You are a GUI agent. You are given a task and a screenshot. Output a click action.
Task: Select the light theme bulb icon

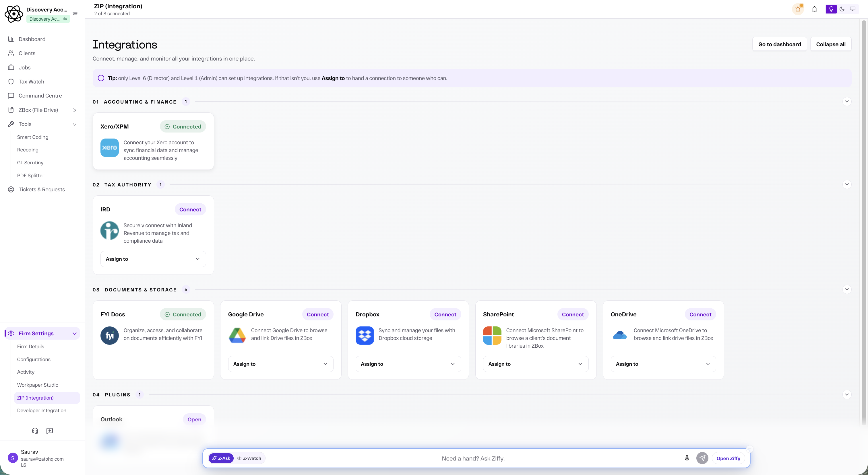831,9
